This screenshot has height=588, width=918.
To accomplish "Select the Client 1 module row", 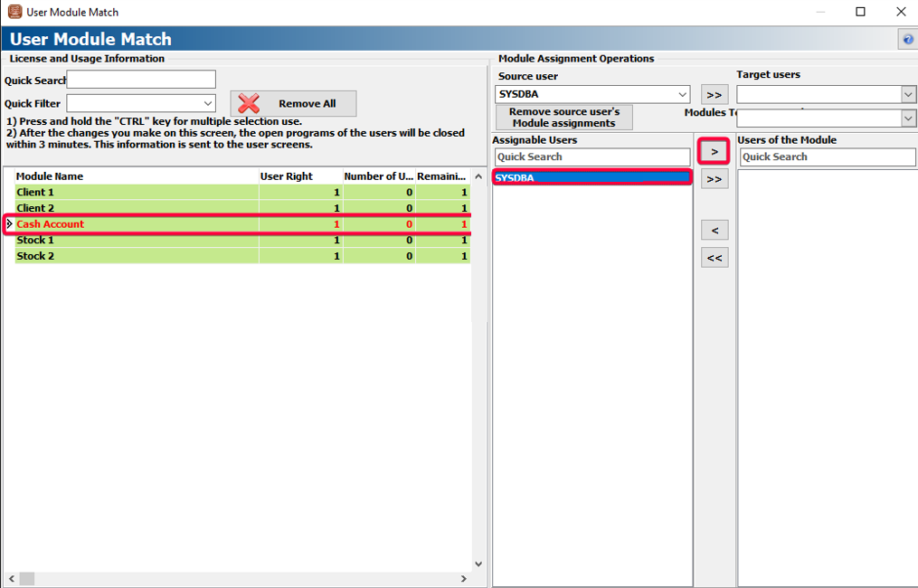I will pos(136,192).
